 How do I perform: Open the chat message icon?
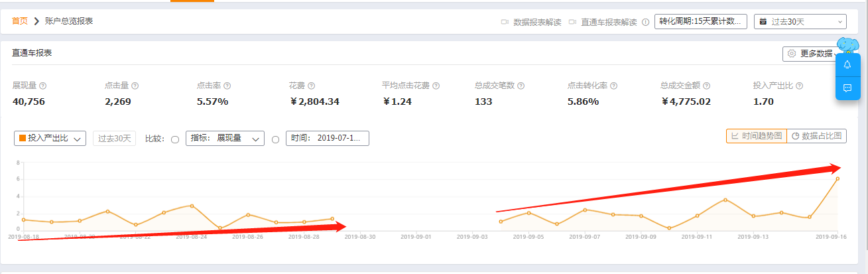[847, 88]
